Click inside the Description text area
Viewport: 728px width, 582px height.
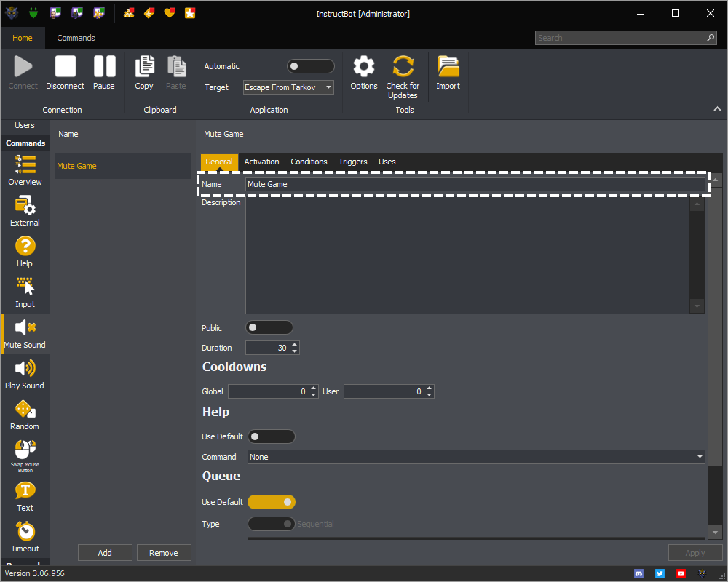pos(467,255)
